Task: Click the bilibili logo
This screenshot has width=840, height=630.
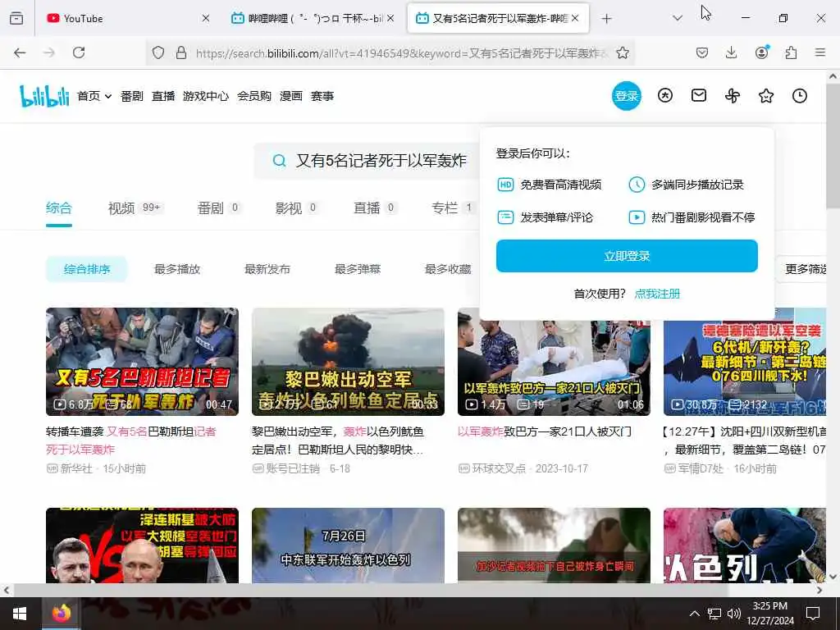Action: [44, 96]
